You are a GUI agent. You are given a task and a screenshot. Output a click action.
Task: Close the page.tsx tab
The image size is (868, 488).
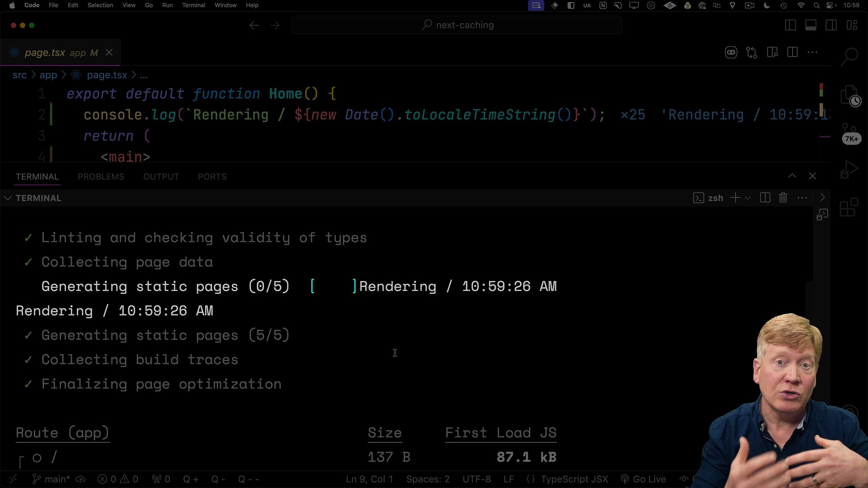(x=109, y=52)
